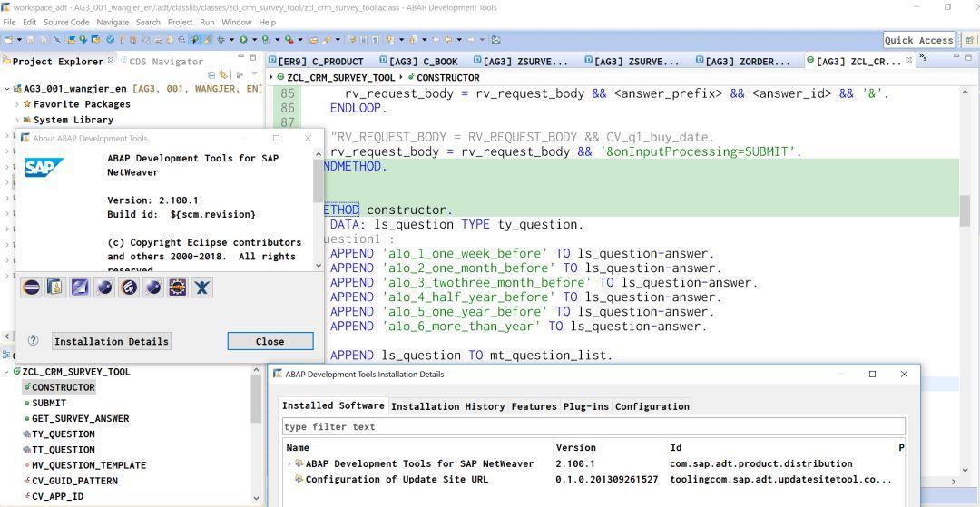Image resolution: width=980 pixels, height=507 pixels.
Task: Click Collapse All icon in Project Explorer
Action: tap(211, 75)
